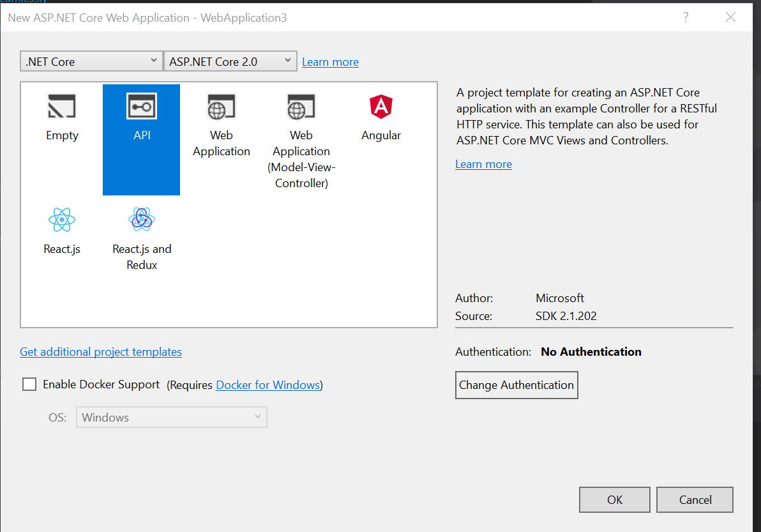Click Change Authentication

point(516,384)
